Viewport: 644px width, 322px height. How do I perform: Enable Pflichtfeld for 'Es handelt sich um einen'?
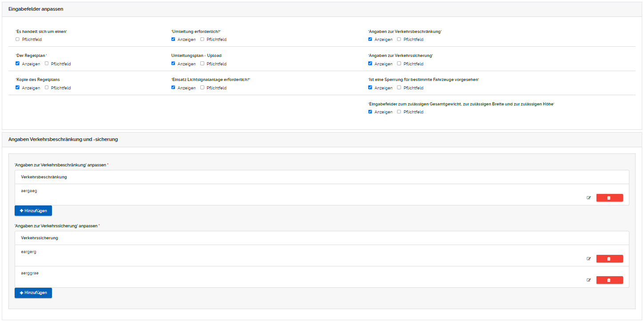pyautogui.click(x=18, y=39)
